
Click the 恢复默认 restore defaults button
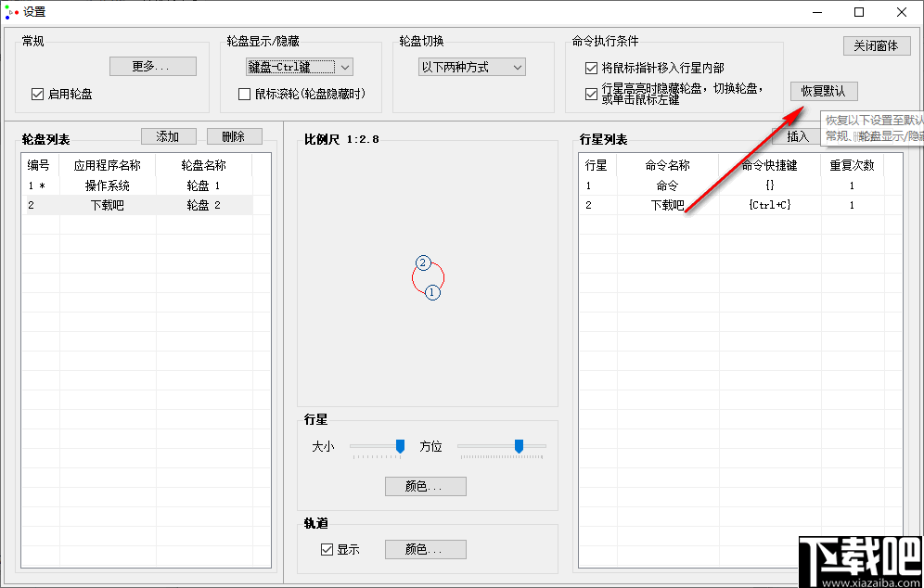click(824, 91)
